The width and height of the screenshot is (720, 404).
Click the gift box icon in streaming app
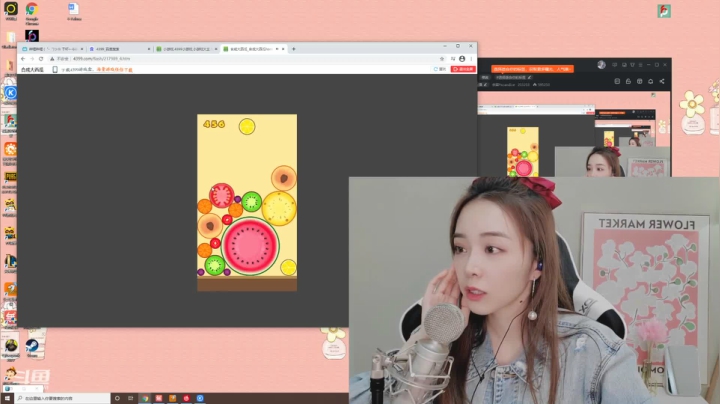[x=639, y=81]
